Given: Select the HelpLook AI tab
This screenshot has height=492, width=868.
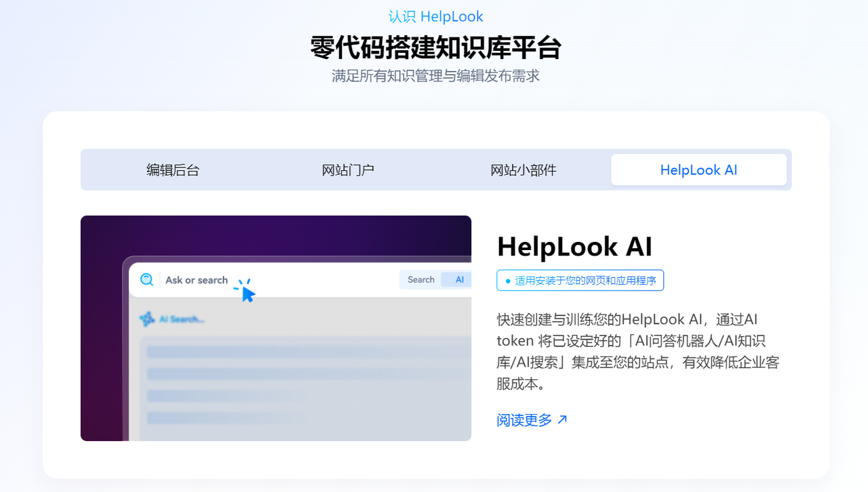Looking at the screenshot, I should (x=698, y=170).
